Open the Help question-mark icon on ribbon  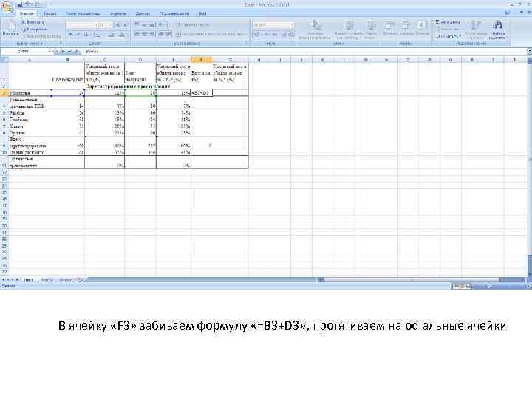(508, 13)
